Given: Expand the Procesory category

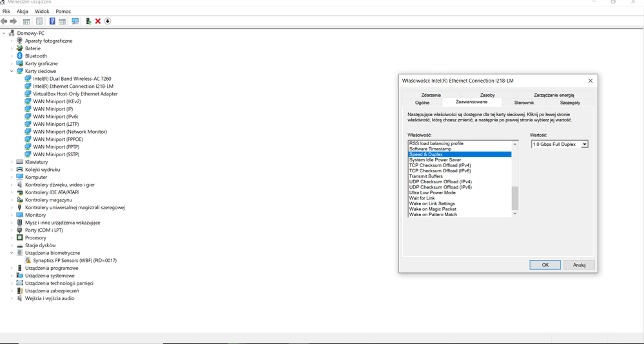Looking at the screenshot, I should click(12, 238).
